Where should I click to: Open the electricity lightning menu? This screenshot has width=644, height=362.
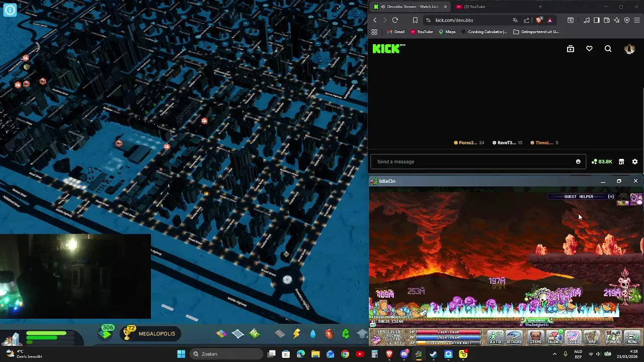[x=296, y=333]
